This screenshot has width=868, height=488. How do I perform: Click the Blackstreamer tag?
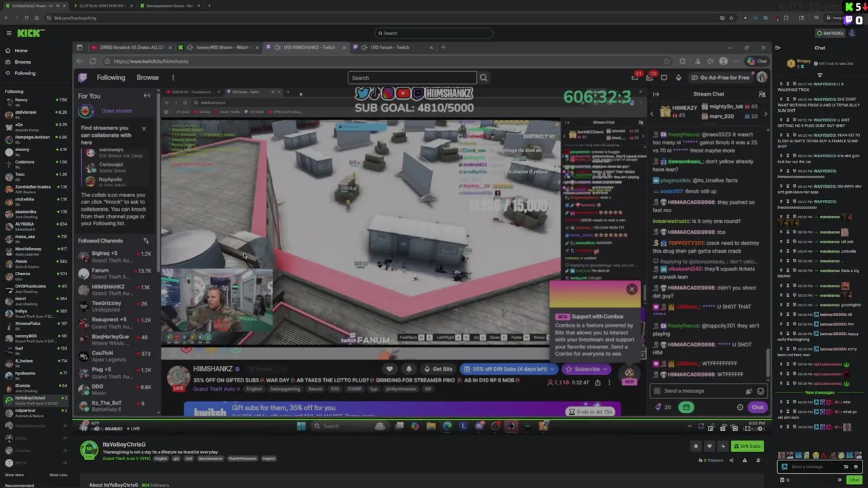(212, 459)
